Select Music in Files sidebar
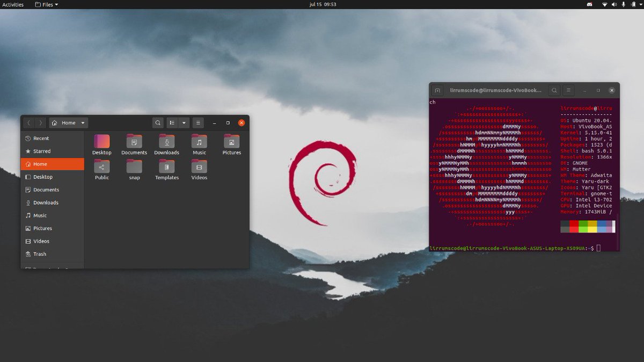644x362 pixels. click(x=52, y=215)
